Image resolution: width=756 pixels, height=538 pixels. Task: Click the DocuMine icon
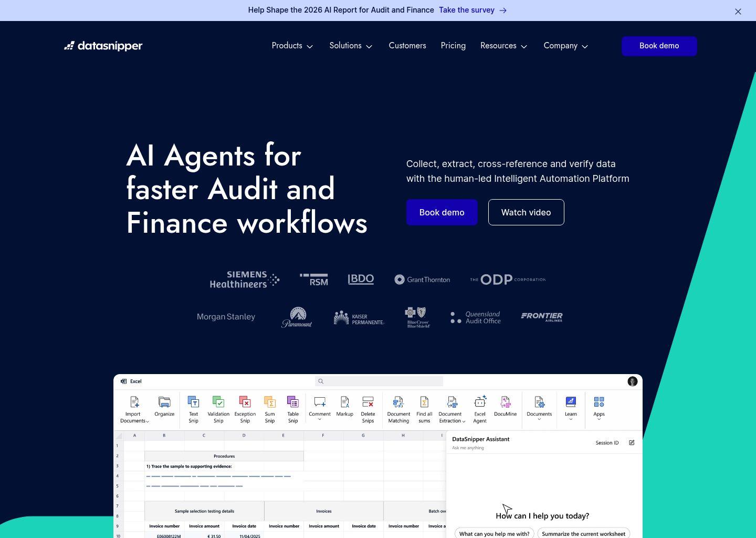505,402
